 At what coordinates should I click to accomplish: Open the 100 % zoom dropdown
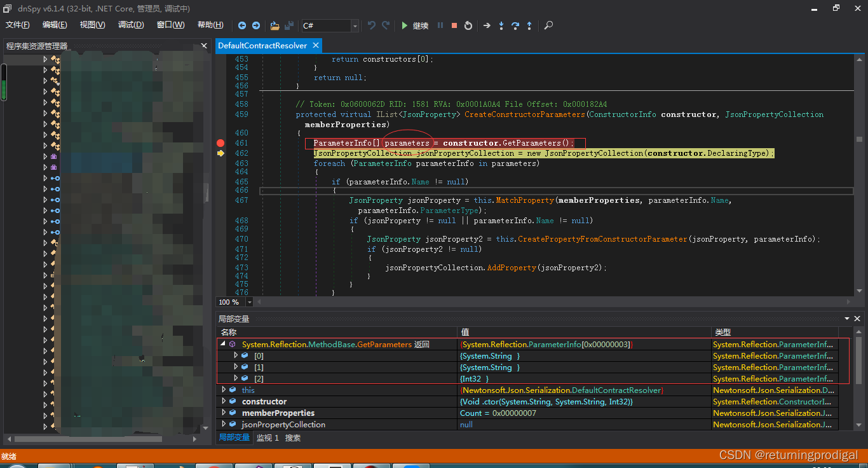pyautogui.click(x=249, y=302)
